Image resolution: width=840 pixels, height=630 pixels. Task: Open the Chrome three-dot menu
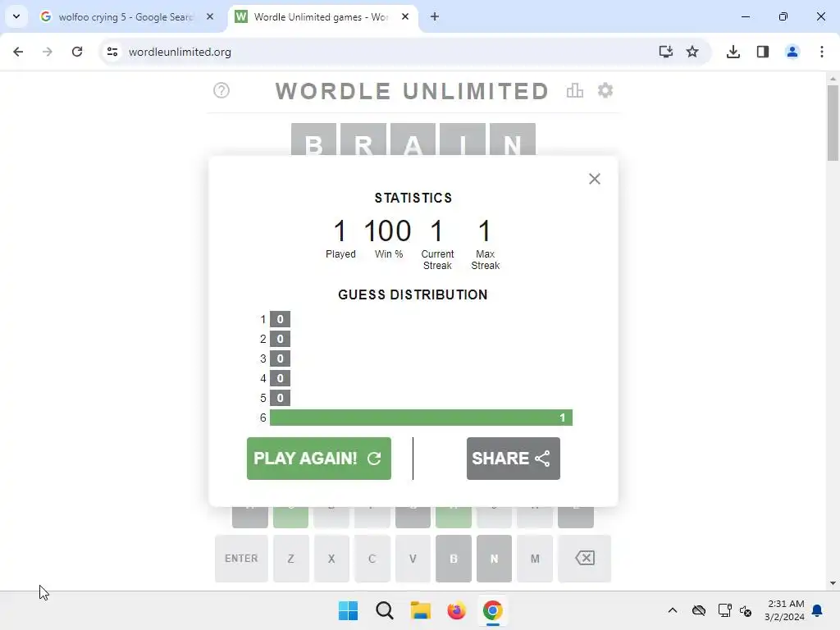(x=822, y=52)
